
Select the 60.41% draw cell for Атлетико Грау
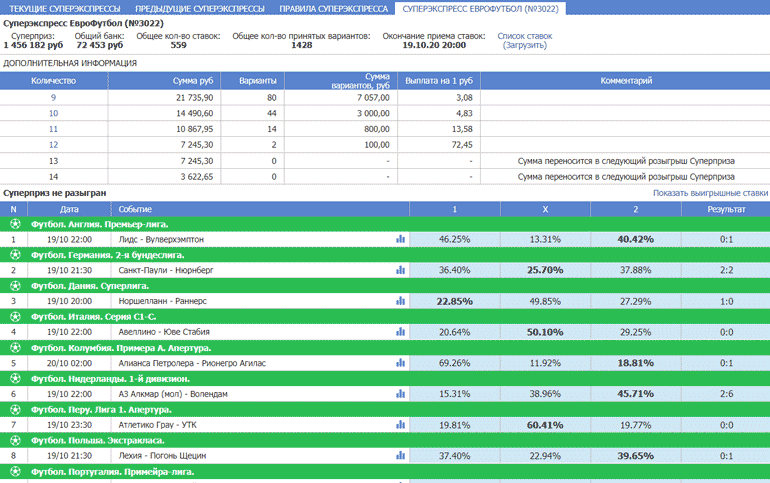click(x=545, y=425)
